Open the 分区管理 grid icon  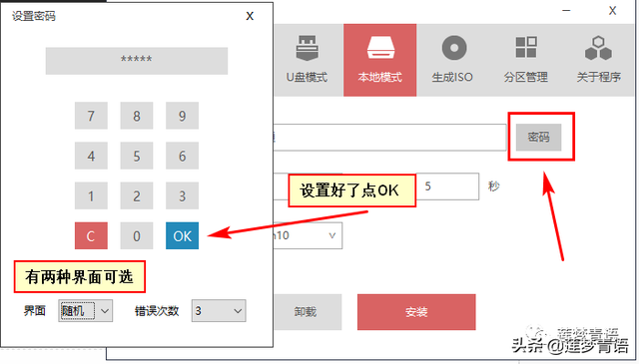(x=526, y=47)
